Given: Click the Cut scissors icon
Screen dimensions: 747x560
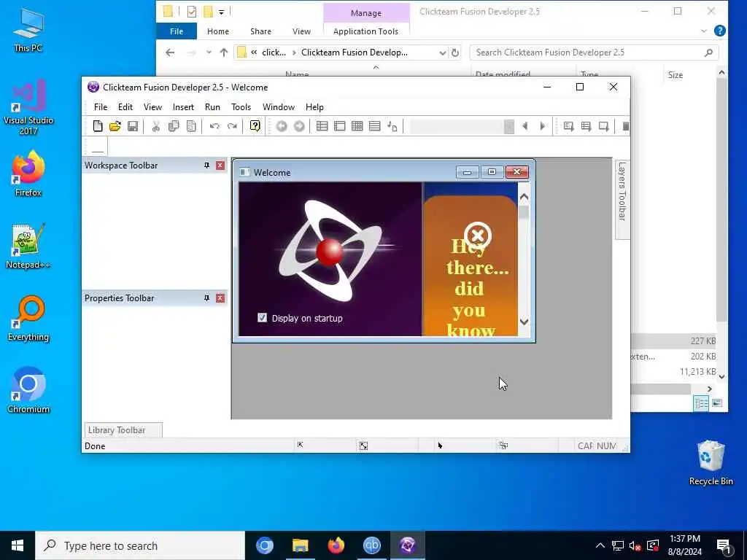Looking at the screenshot, I should [156, 126].
